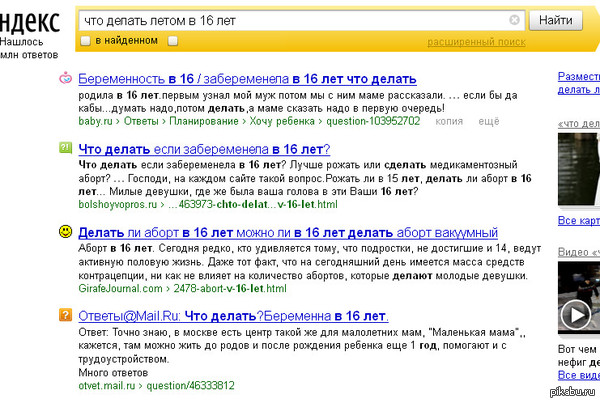Play the video using the round play icon
Screen dimensions: 600x403
[577, 315]
